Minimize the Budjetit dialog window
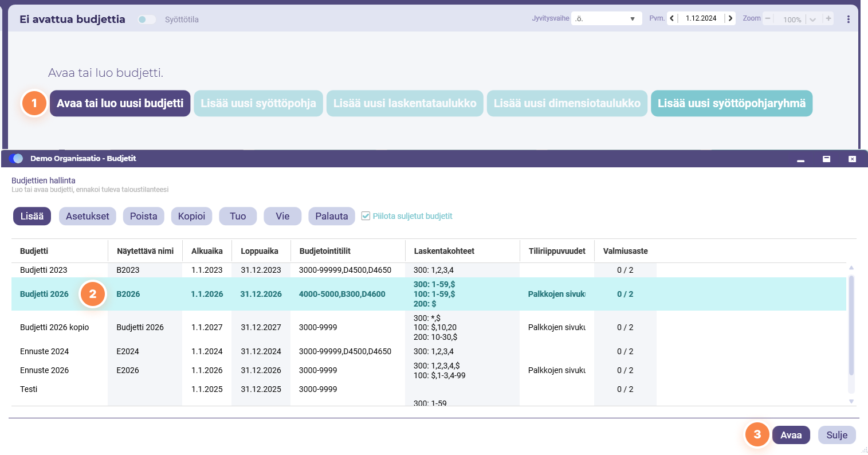Viewport: 868px width, 455px height. click(x=800, y=159)
